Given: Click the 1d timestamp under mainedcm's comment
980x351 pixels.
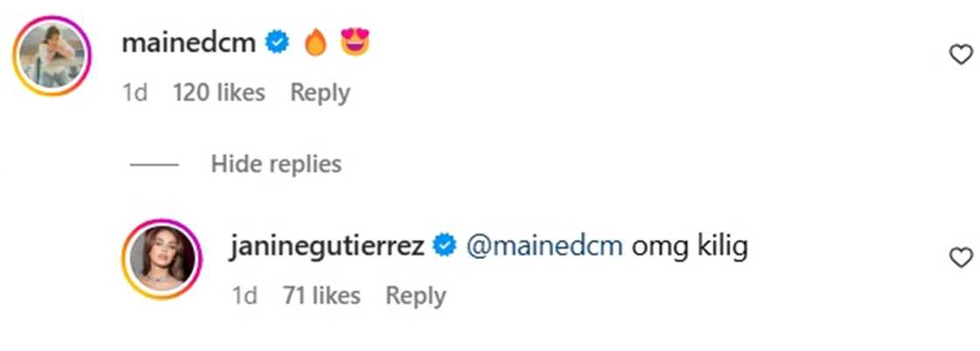Looking at the screenshot, I should pyautogui.click(x=135, y=93).
